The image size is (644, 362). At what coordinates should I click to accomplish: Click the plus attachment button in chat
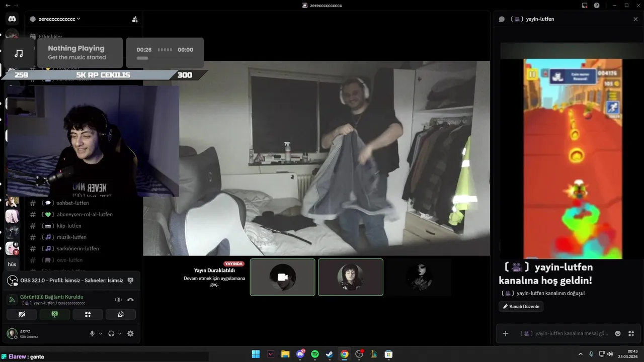[506, 333]
